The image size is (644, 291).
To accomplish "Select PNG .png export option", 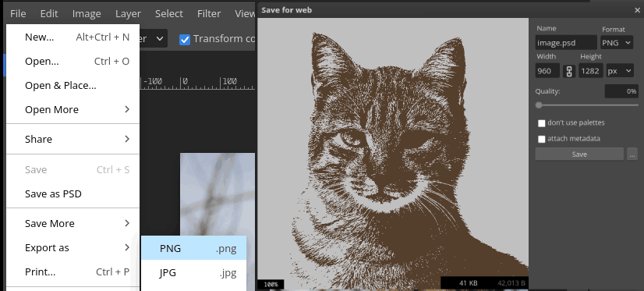I will tap(194, 248).
